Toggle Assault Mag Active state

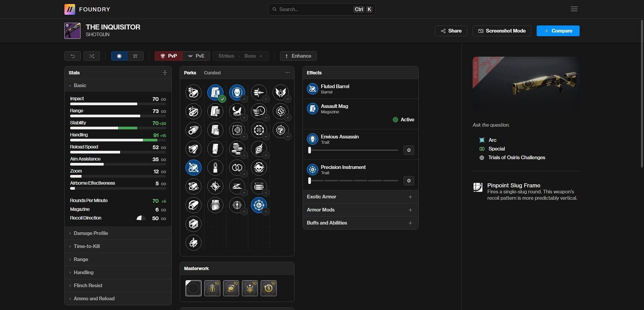tap(403, 120)
